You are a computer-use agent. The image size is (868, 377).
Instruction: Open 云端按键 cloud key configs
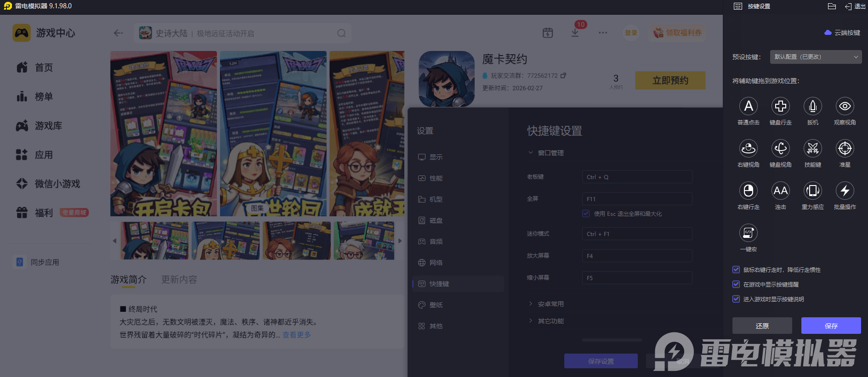[x=842, y=33]
